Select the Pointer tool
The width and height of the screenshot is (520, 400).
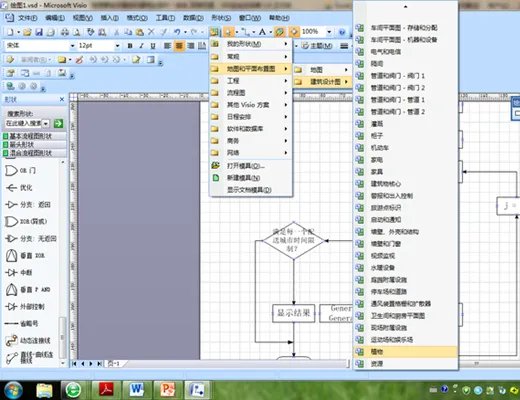[229, 32]
